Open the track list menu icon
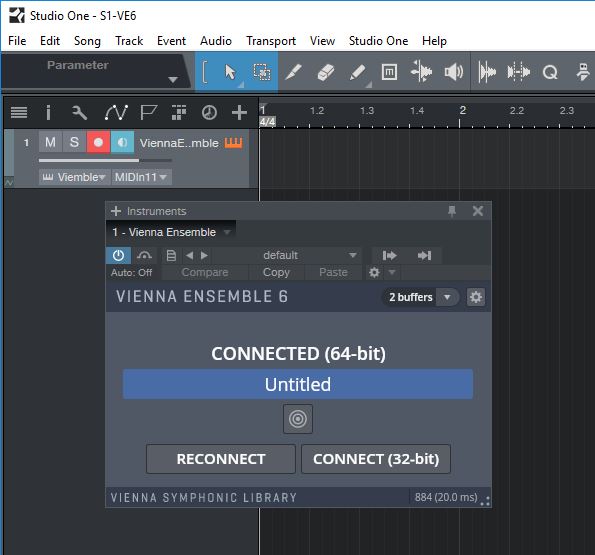The height and width of the screenshot is (555, 595). (19, 112)
